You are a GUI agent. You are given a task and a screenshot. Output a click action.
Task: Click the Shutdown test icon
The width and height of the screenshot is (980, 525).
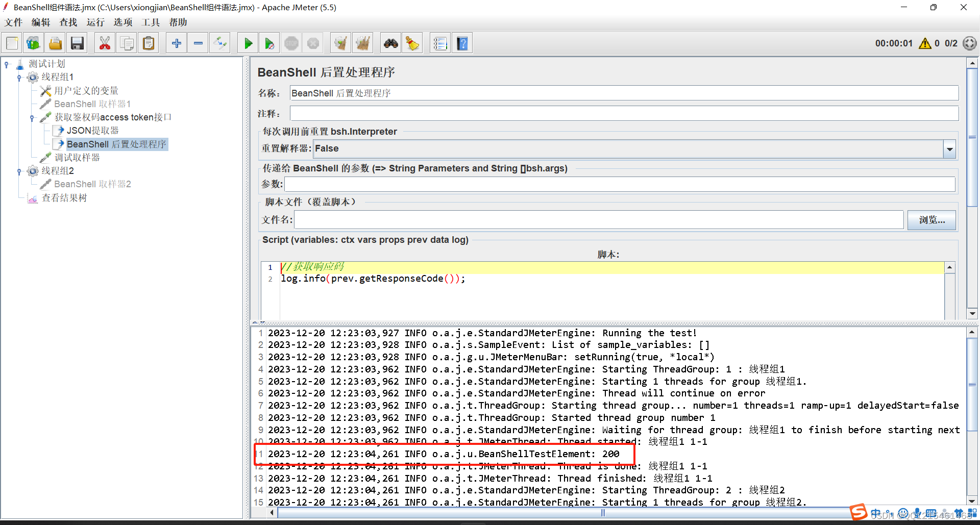(313, 43)
